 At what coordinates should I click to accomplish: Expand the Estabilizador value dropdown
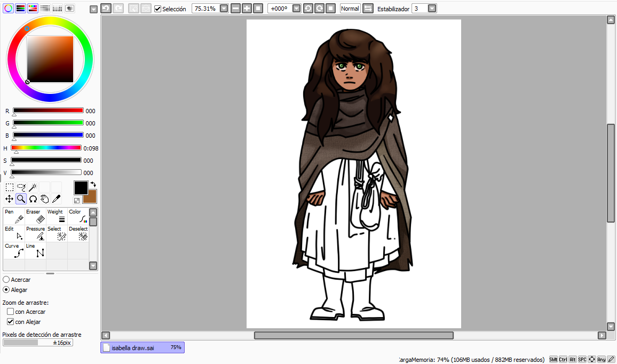[432, 9]
